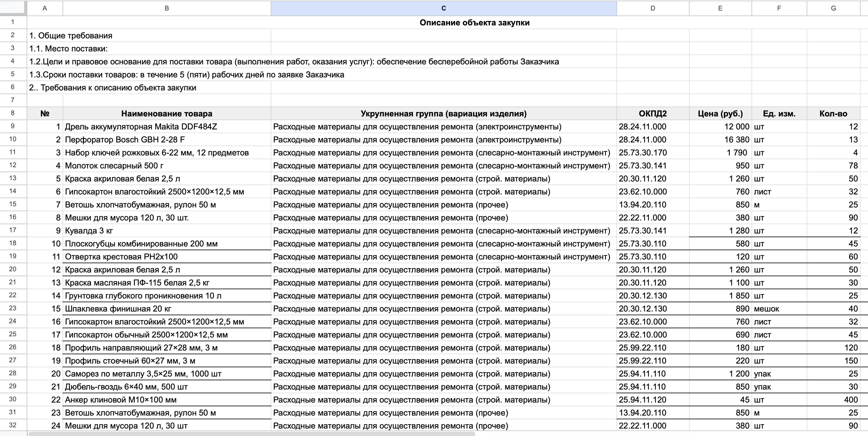Screen dimensions: 868x436
Task: Click the horizontal scrollbar at the bottom
Action: [251, 434]
